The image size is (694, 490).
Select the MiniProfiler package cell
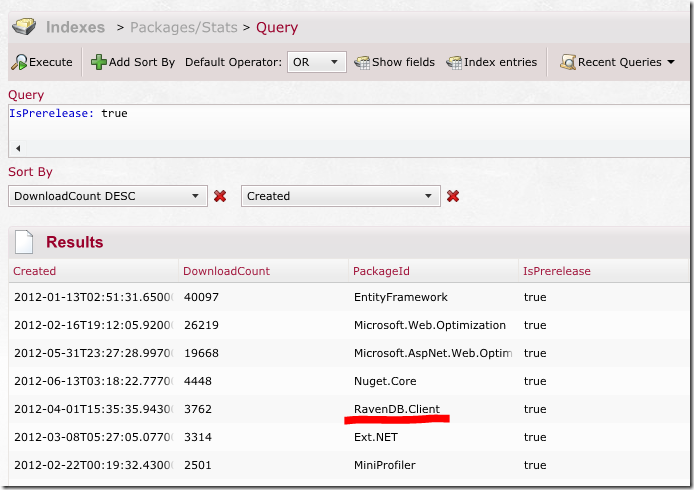(x=385, y=465)
